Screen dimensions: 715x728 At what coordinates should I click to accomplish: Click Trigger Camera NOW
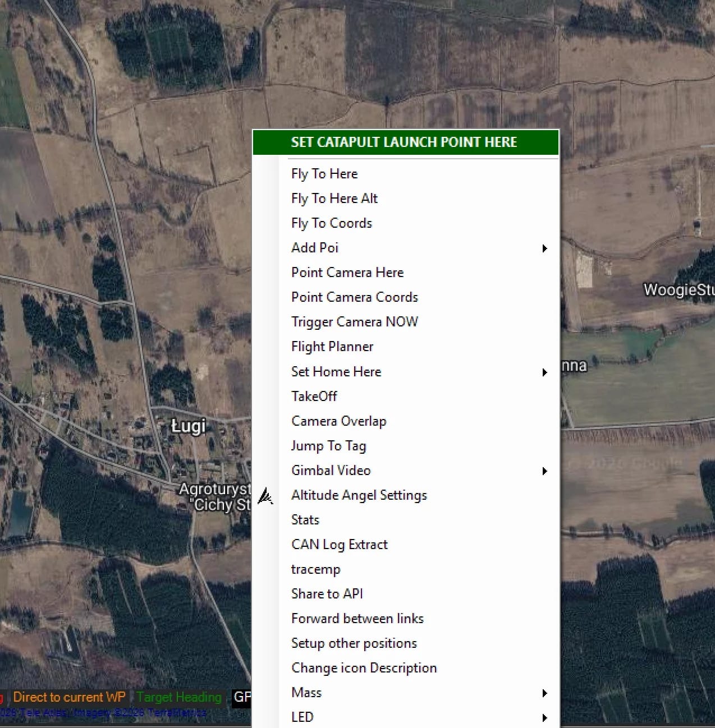pos(405,322)
